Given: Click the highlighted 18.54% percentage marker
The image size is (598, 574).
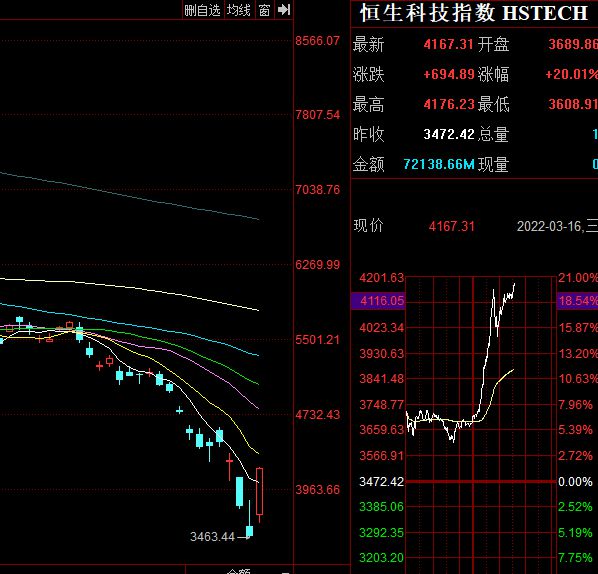Looking at the screenshot, I should pyautogui.click(x=577, y=301).
